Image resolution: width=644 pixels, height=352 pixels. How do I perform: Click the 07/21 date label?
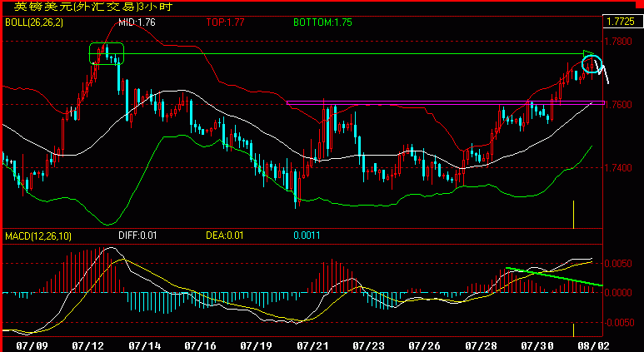[312, 345]
